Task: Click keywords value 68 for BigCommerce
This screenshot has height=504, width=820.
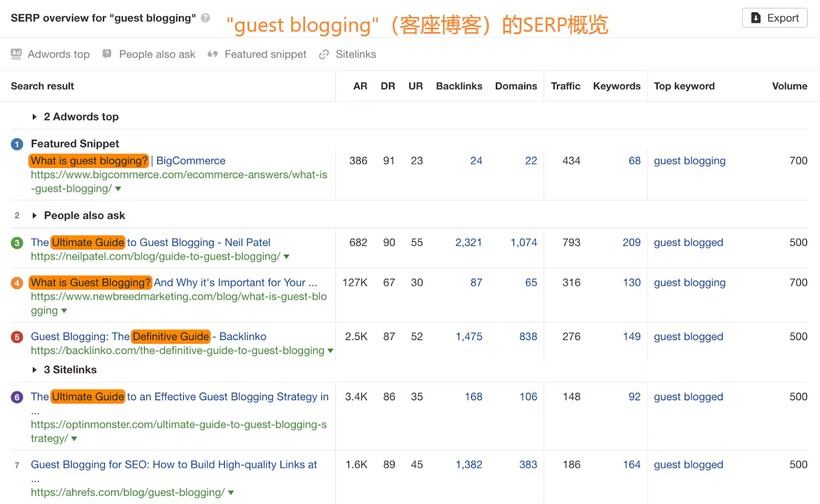Action: pos(634,161)
